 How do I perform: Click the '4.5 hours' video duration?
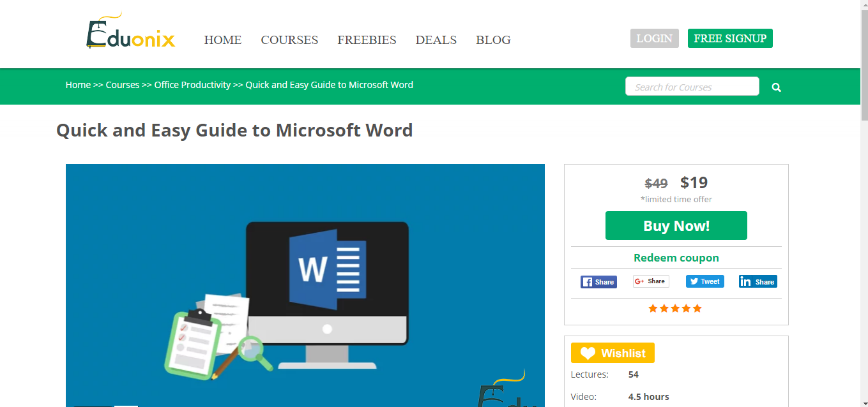[x=649, y=397]
